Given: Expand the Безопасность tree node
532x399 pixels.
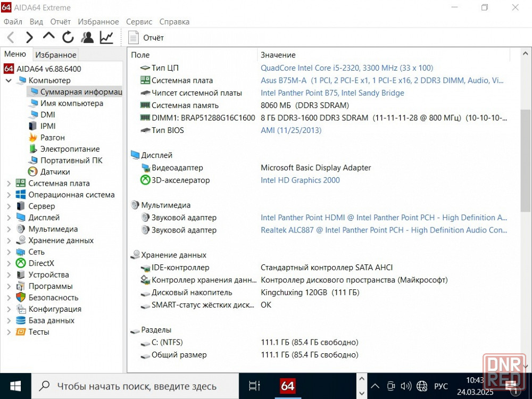Looking at the screenshot, I should [9, 297].
